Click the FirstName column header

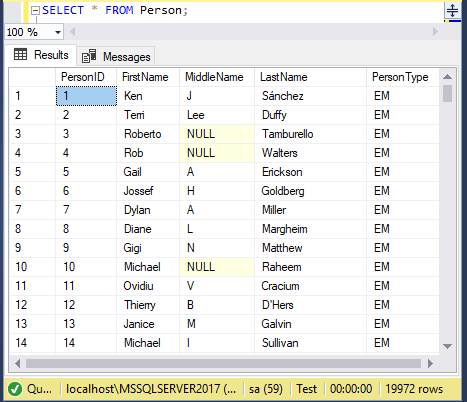click(x=148, y=77)
